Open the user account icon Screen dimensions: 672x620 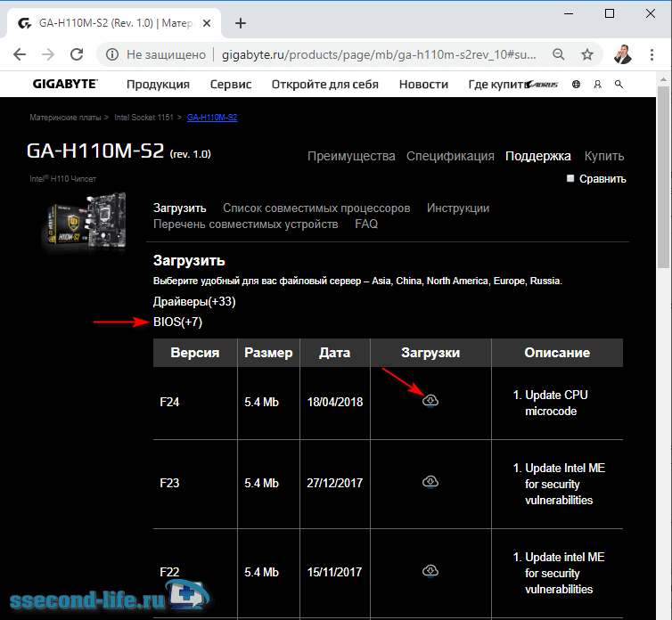tap(597, 85)
